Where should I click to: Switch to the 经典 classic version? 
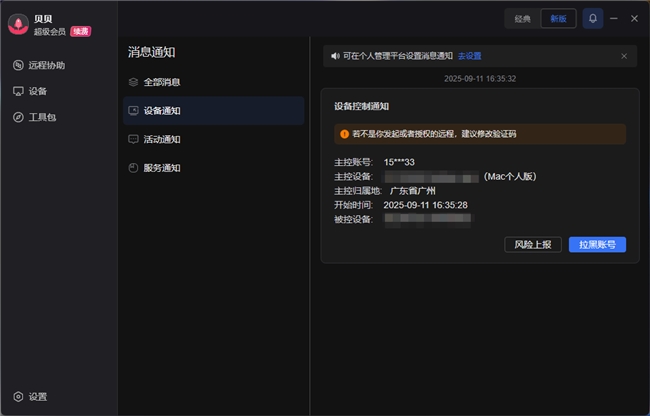click(x=522, y=18)
